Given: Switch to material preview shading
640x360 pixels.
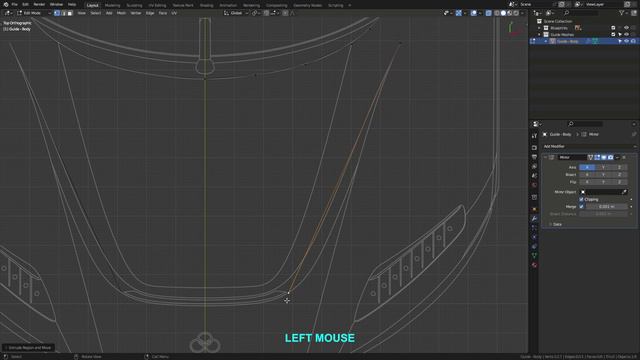Looking at the screenshot, I should tap(510, 13).
